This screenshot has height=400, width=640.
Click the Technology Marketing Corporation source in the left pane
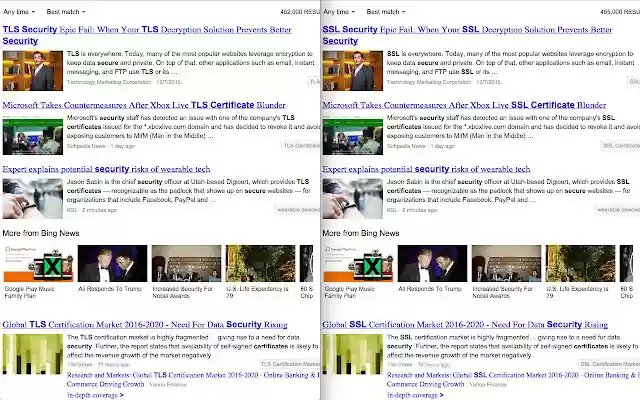[x=109, y=82]
